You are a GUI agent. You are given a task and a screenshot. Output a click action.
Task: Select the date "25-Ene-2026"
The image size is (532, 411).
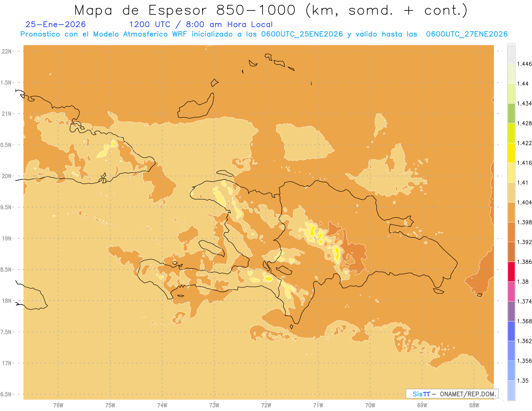pos(56,24)
